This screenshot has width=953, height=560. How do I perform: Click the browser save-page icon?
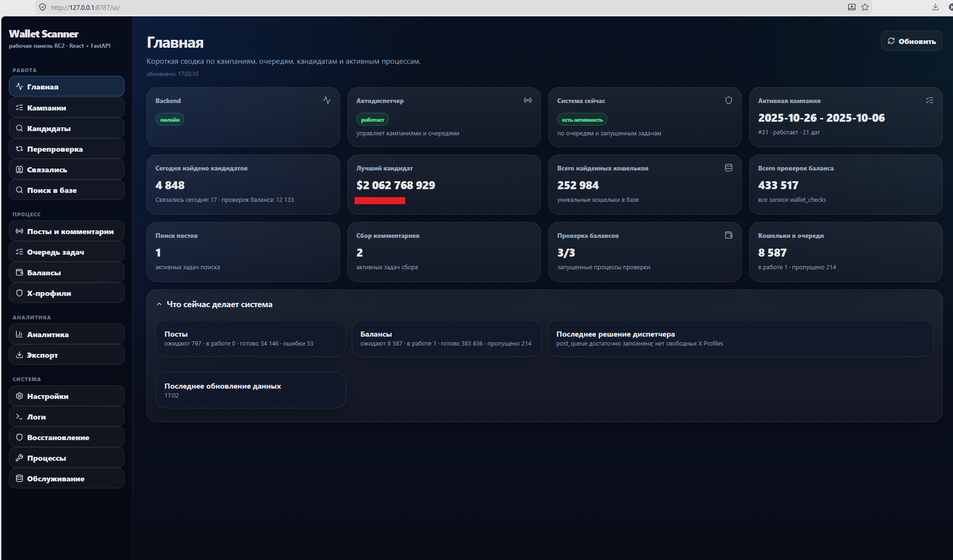(852, 7)
